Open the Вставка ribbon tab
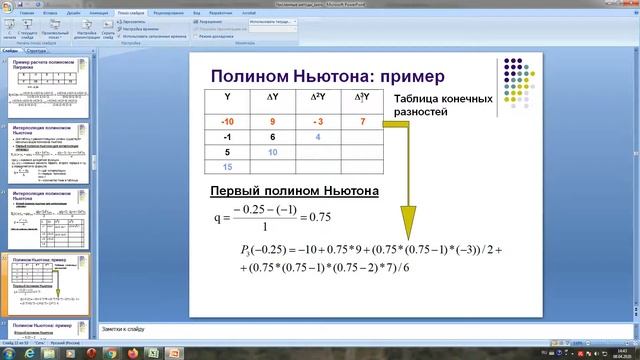 (x=50, y=13)
